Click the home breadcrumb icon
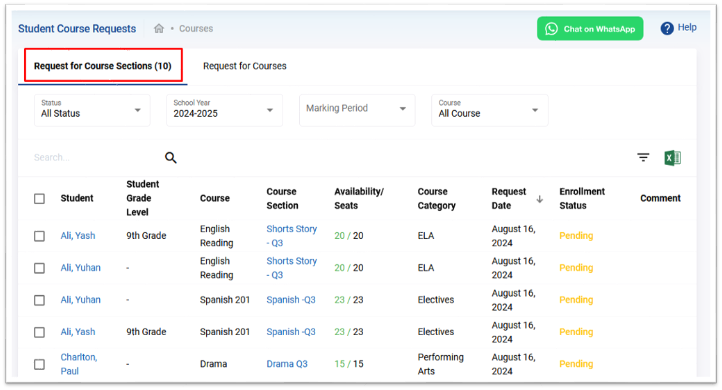722x390 pixels. pyautogui.click(x=159, y=29)
